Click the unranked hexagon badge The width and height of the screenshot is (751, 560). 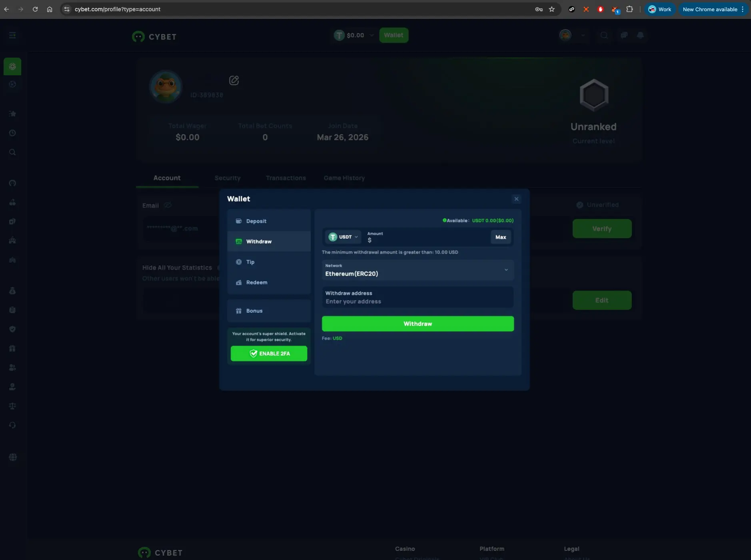click(x=594, y=95)
